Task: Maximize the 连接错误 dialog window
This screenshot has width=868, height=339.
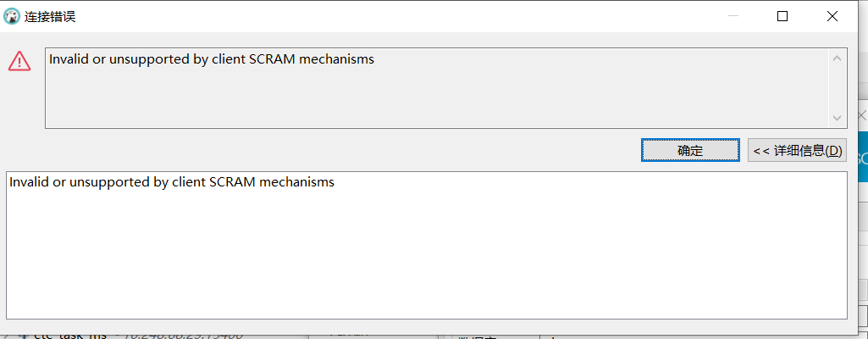Action: (782, 16)
